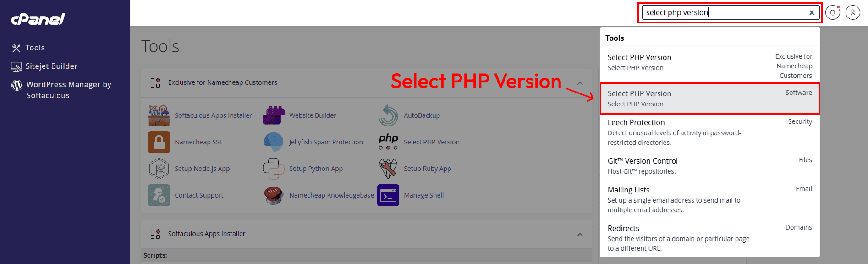868x264 pixels.
Task: Collapse the Exclusive for Namecheap Customers section
Action: [580, 83]
